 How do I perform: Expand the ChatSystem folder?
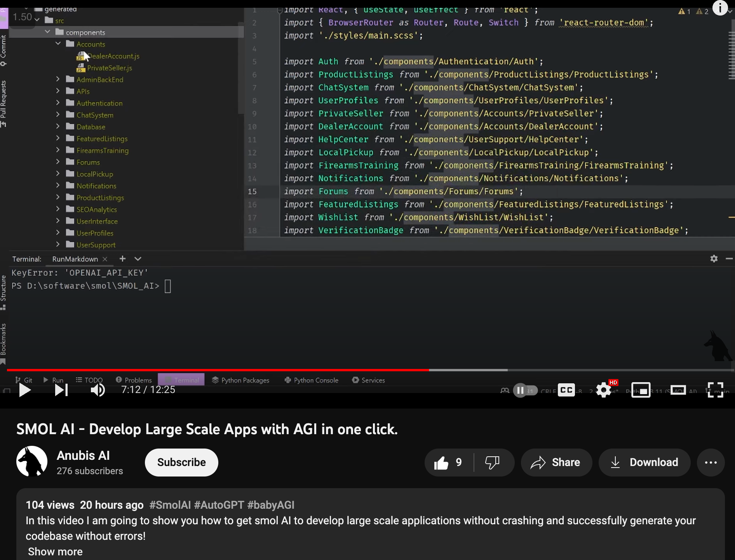pyautogui.click(x=58, y=115)
